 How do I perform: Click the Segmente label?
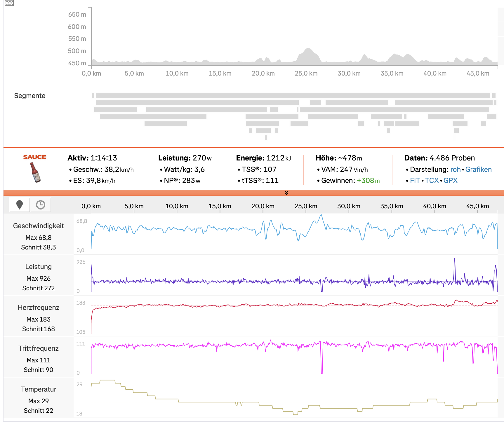point(30,96)
